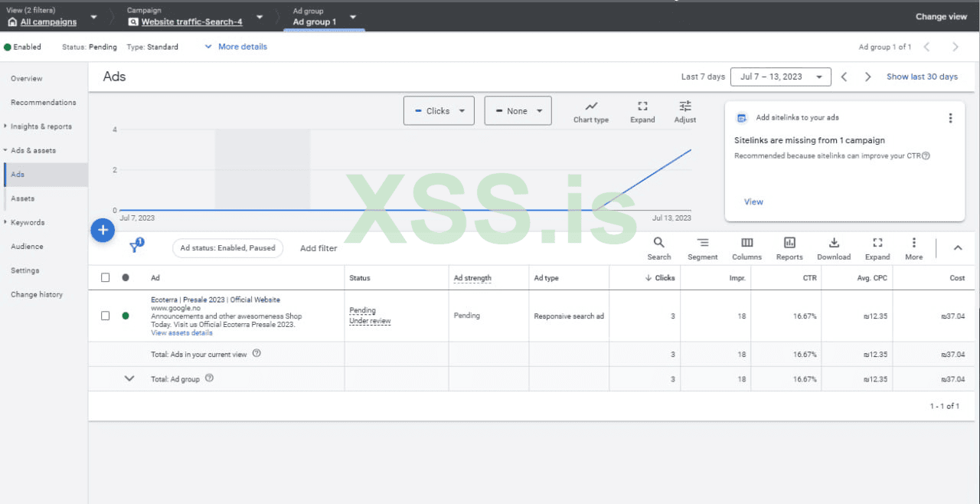Expand the chart view
Viewport: 980px width, 504px height.
click(642, 112)
